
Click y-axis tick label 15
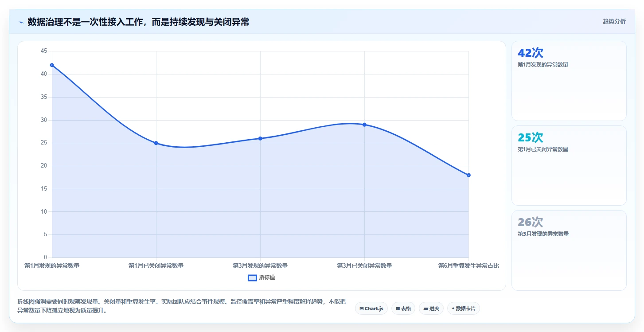point(43,189)
